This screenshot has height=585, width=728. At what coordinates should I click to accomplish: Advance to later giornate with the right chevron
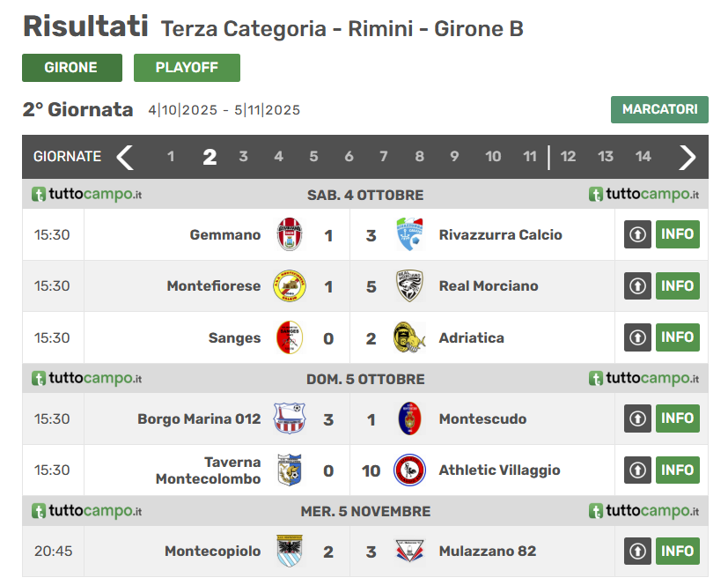pos(688,157)
